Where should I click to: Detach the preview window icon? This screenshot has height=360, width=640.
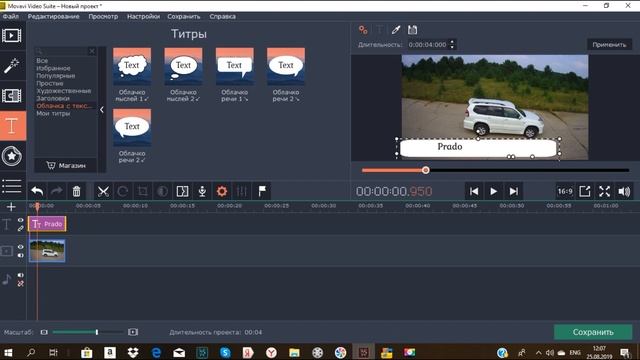click(x=584, y=191)
